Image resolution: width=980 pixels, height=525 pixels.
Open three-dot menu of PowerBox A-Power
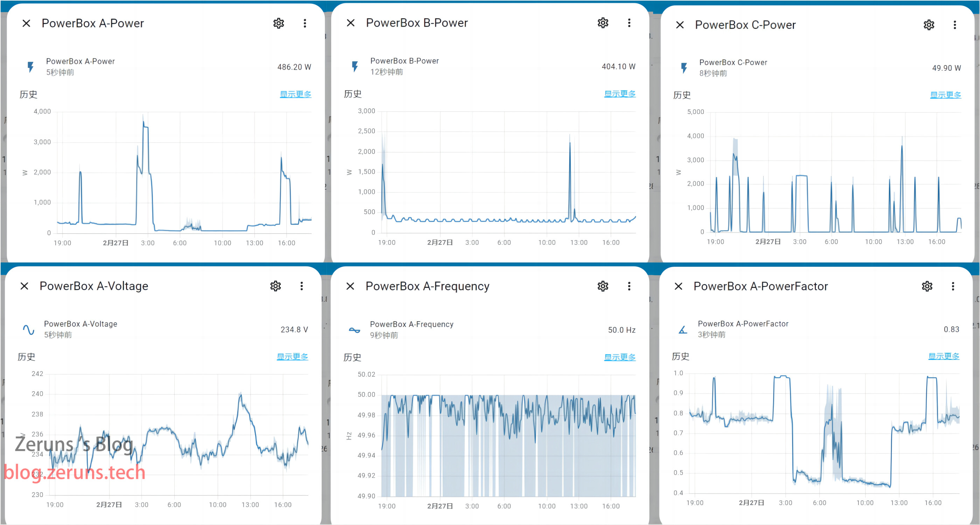305,23
